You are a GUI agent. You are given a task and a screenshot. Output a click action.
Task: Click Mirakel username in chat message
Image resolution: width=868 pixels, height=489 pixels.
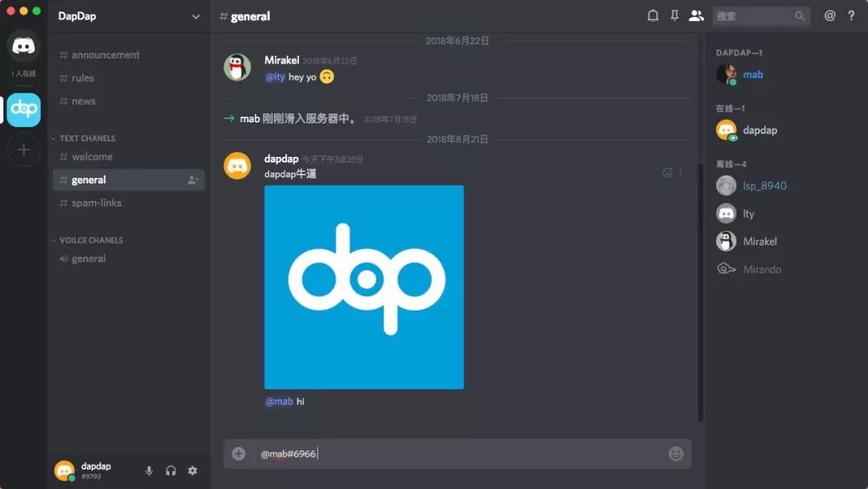coord(281,60)
